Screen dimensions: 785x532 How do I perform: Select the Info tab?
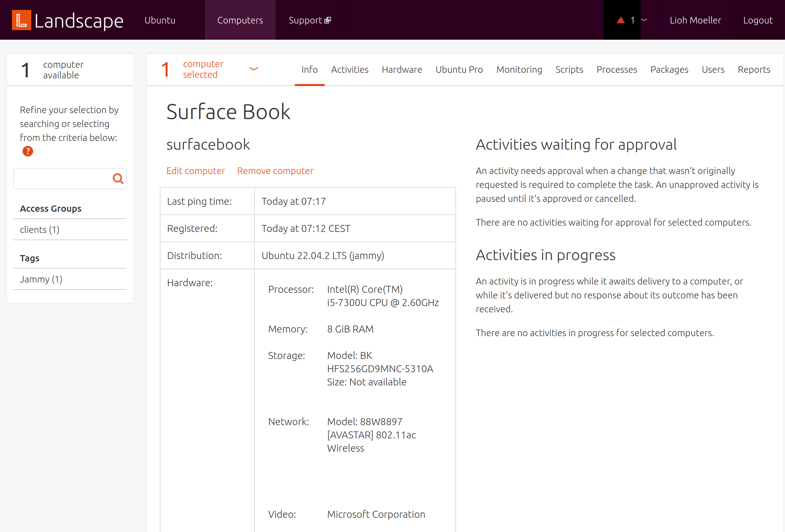click(x=309, y=69)
